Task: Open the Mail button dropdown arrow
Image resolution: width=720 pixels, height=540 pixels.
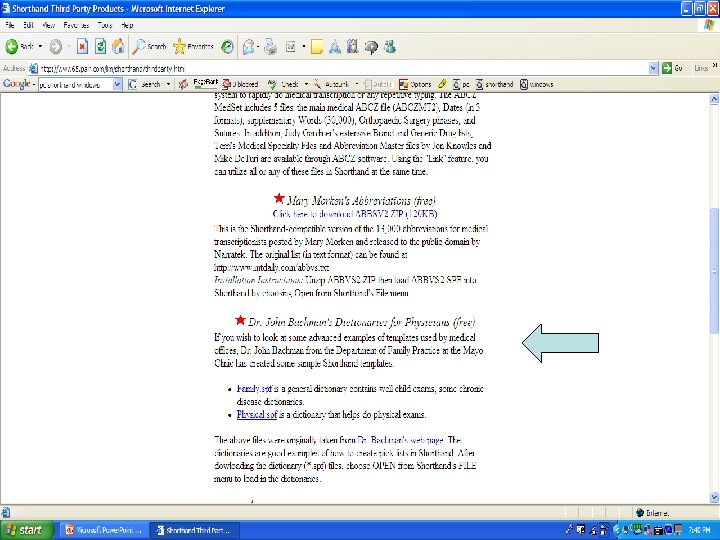Action: click(x=258, y=46)
